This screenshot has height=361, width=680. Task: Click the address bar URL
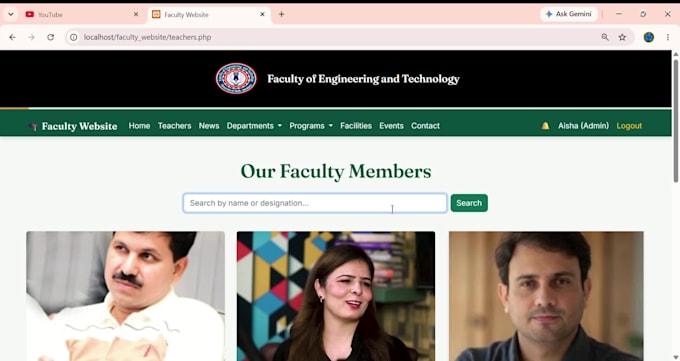pos(147,37)
